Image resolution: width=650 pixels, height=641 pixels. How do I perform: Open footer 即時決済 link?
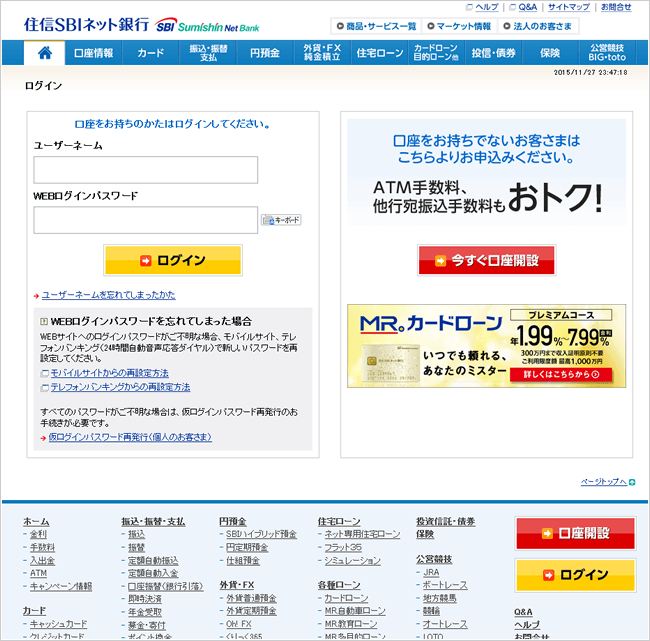pyautogui.click(x=145, y=599)
